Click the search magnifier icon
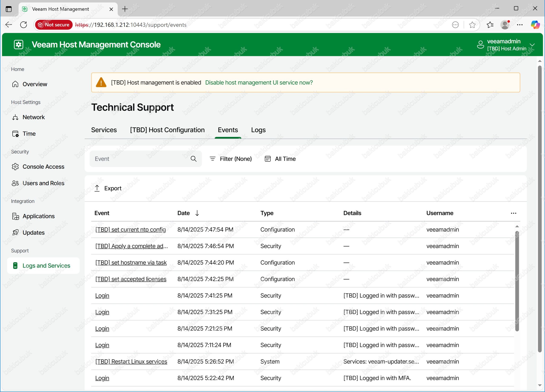Image resolution: width=545 pixels, height=392 pixels. tap(194, 159)
